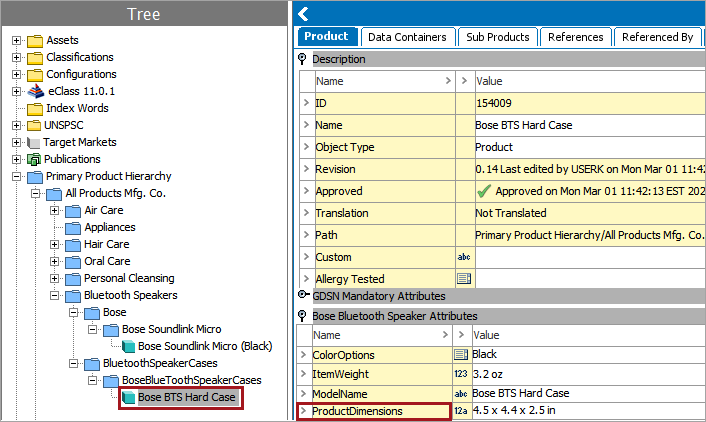Viewport: 706px width, 422px height.
Task: Open the References tab
Action: (575, 37)
